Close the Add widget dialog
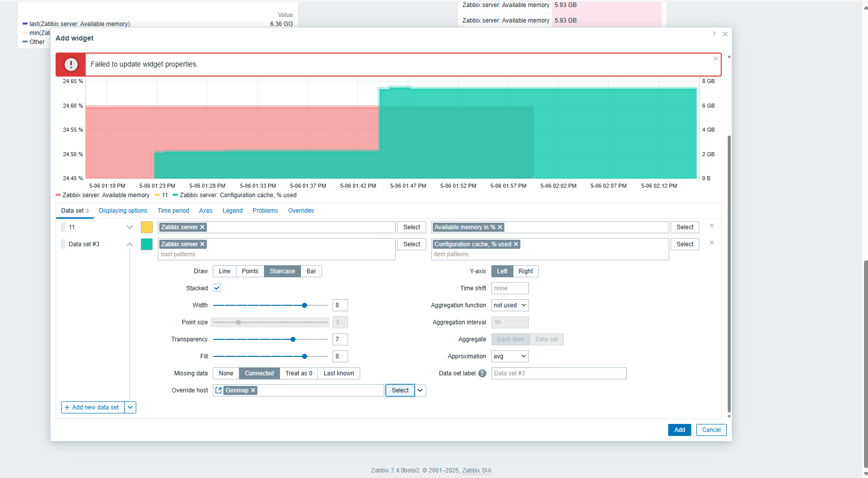Screen dimensions: 868x478 coord(725,34)
